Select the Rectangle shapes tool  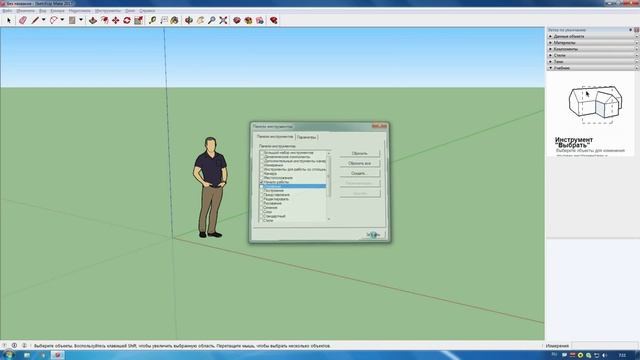tap(72, 20)
